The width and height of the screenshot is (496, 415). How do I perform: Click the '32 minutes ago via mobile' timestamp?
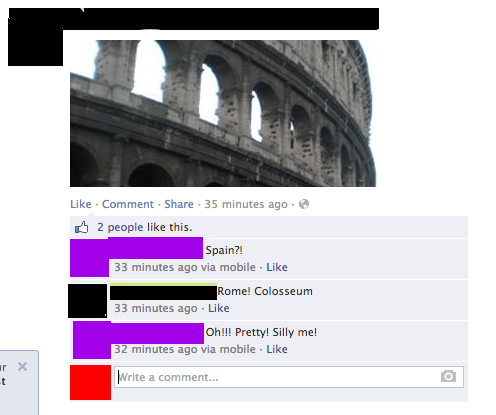pos(185,349)
